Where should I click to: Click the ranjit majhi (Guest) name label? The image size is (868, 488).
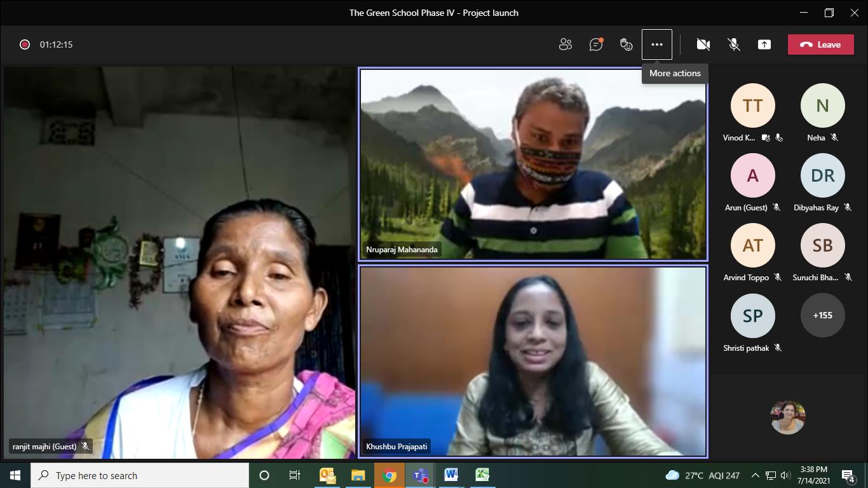coord(50,447)
